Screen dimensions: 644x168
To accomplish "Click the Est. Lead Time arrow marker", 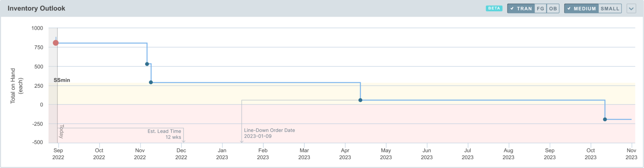I will [x=184, y=141].
